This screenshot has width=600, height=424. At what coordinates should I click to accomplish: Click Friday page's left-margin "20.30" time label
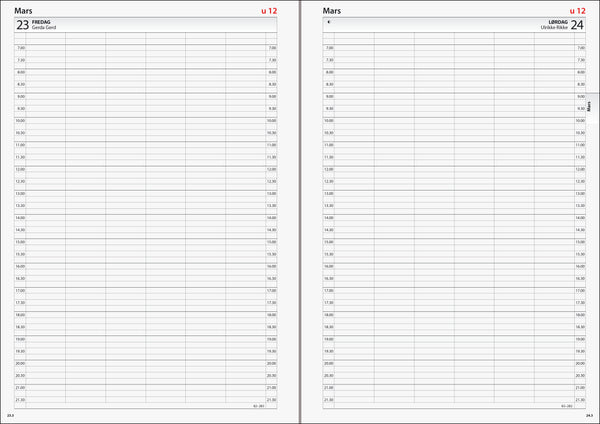(x=20, y=376)
